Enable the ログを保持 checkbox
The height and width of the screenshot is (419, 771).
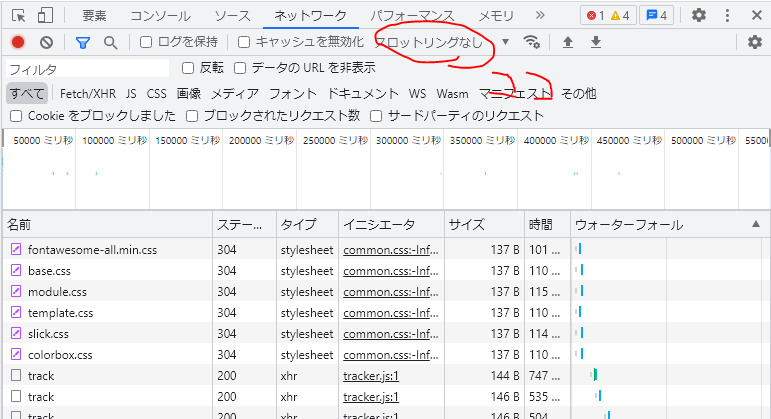(147, 42)
